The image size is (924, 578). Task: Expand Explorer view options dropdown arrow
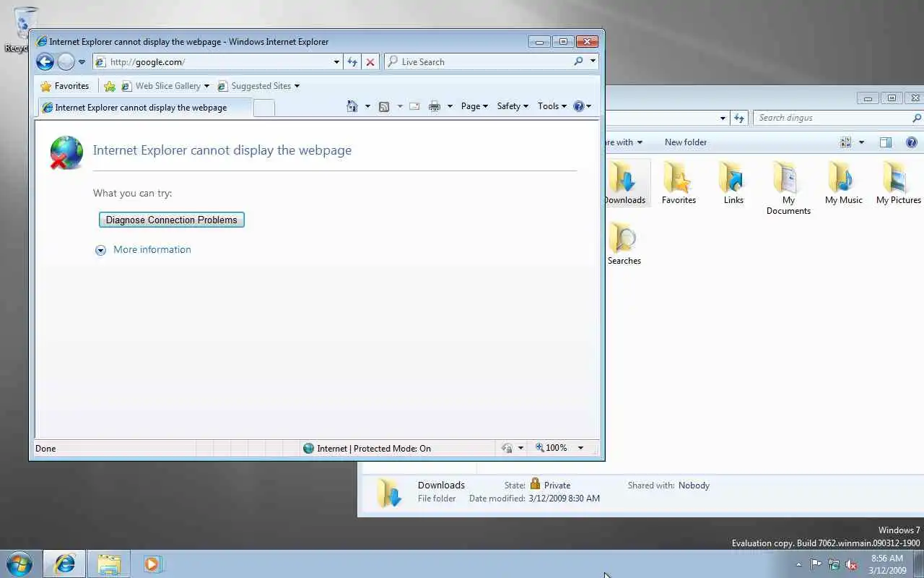coord(861,142)
